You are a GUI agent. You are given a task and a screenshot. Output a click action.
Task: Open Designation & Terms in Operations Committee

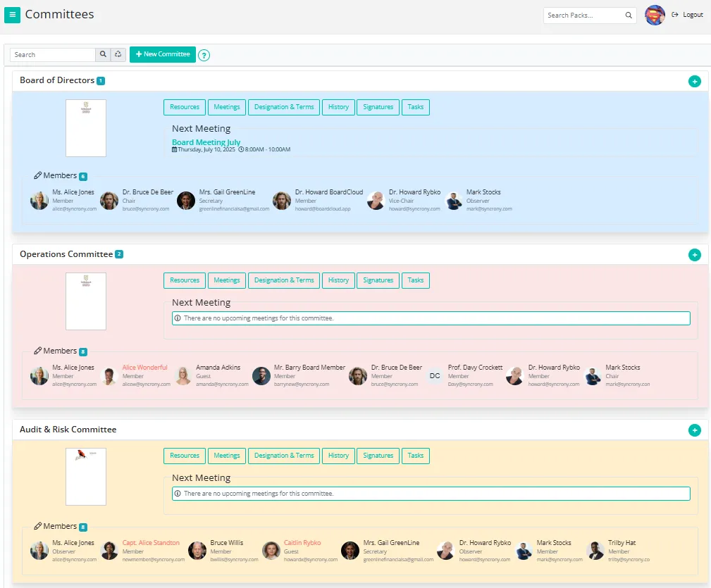click(284, 280)
